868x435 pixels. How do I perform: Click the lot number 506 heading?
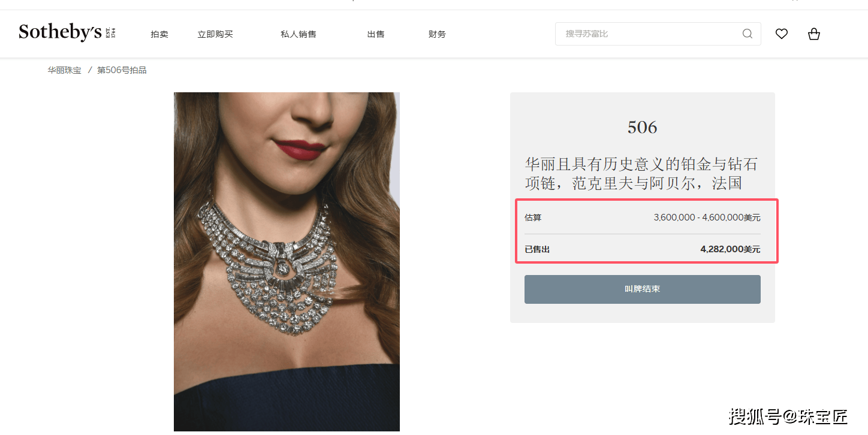tap(643, 127)
